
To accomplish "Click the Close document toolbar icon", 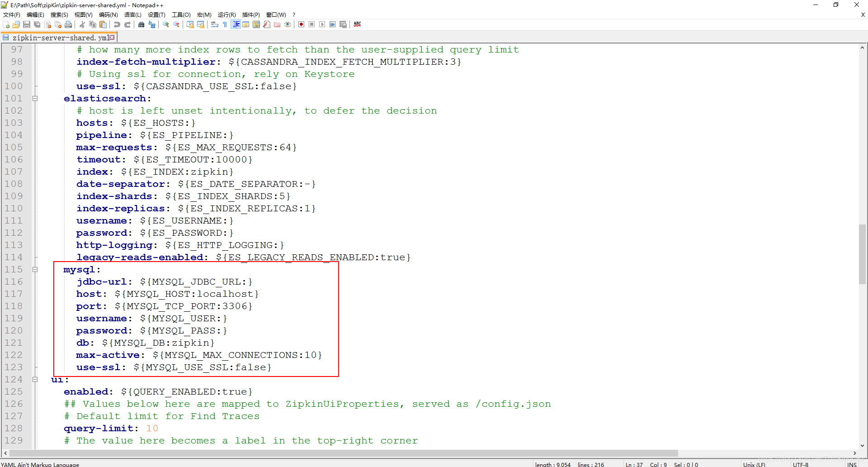I will pos(47,24).
